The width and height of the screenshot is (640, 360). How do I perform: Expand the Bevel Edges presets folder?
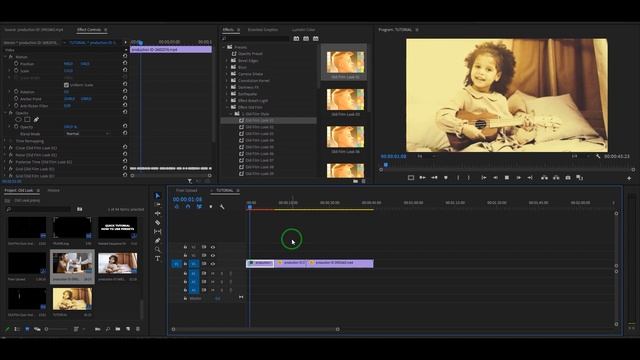[227, 60]
